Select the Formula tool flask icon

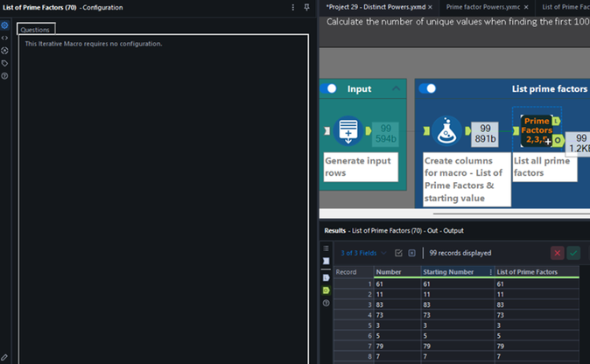pos(446,131)
